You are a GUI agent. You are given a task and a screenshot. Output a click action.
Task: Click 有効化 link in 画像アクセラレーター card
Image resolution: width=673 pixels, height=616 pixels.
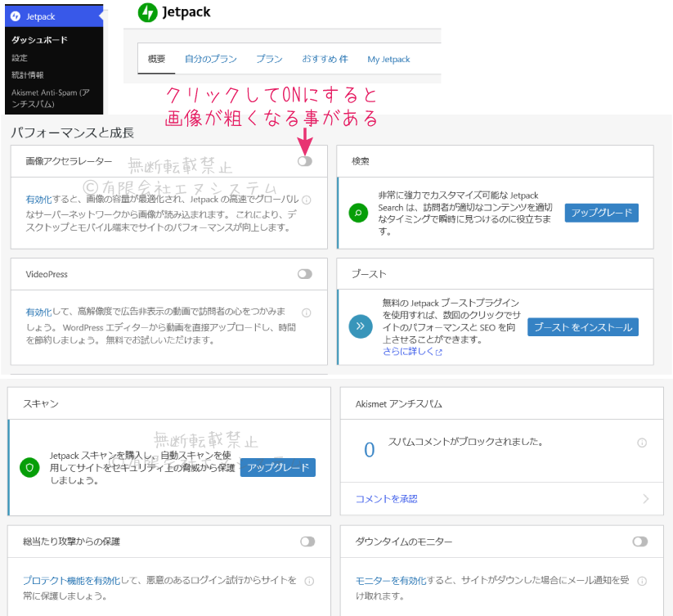pyautogui.click(x=38, y=200)
